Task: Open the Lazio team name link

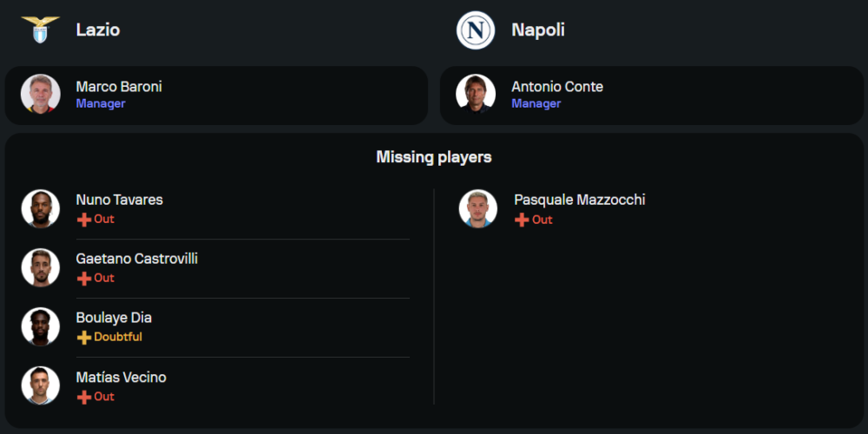Action: tap(98, 30)
